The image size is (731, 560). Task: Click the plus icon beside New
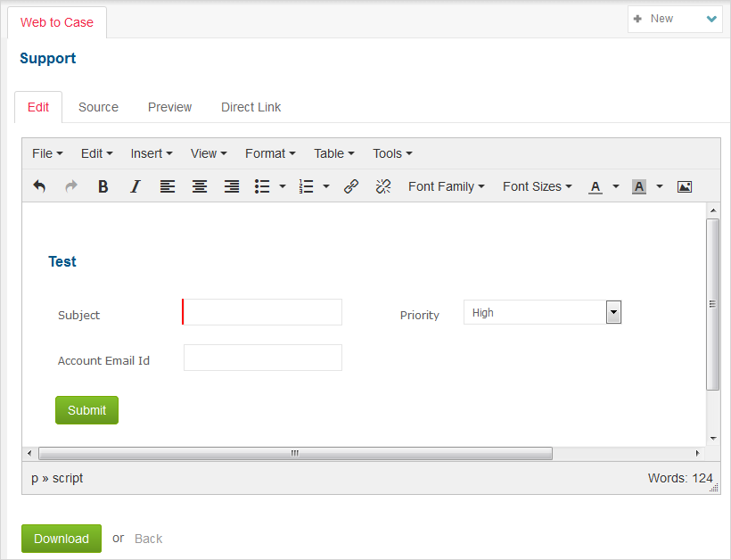tap(637, 19)
